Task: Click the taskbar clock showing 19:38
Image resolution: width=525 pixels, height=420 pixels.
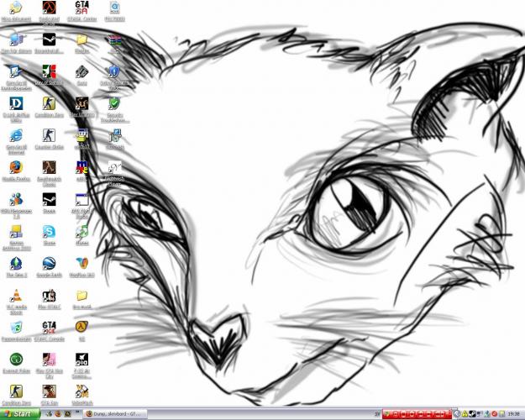Action: tap(512, 413)
